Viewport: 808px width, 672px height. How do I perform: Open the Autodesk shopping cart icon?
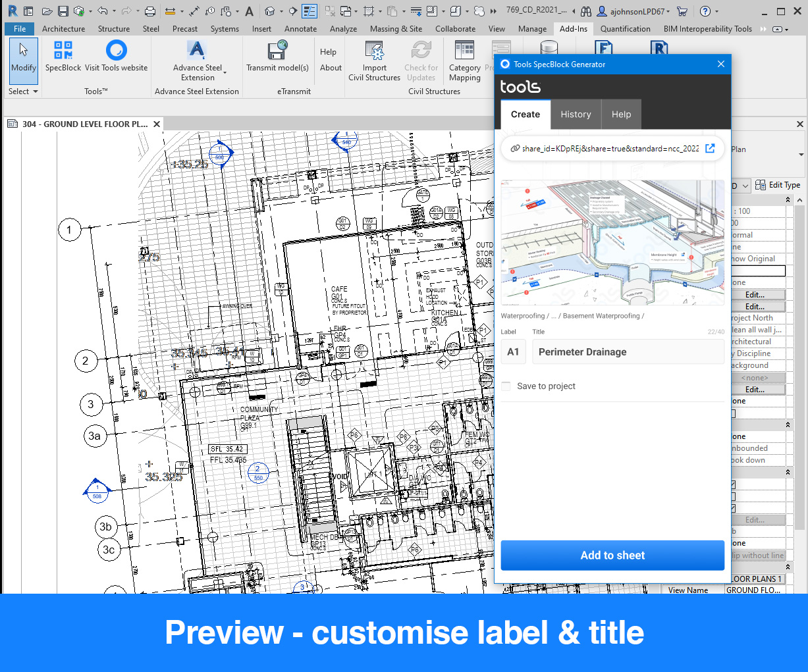click(682, 11)
